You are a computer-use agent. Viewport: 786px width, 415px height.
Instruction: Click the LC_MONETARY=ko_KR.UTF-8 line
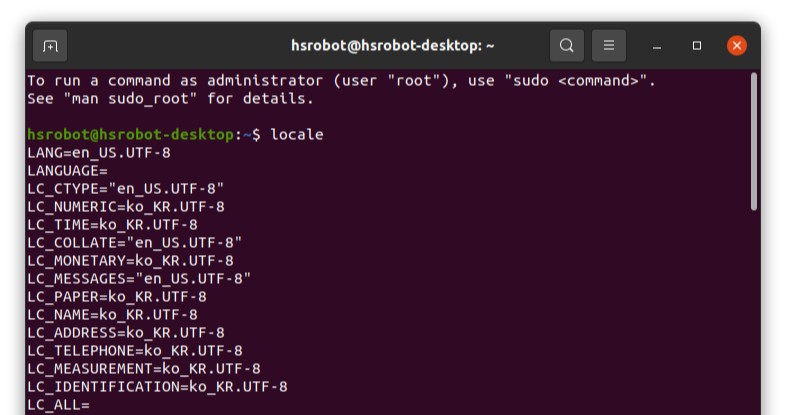(x=130, y=261)
